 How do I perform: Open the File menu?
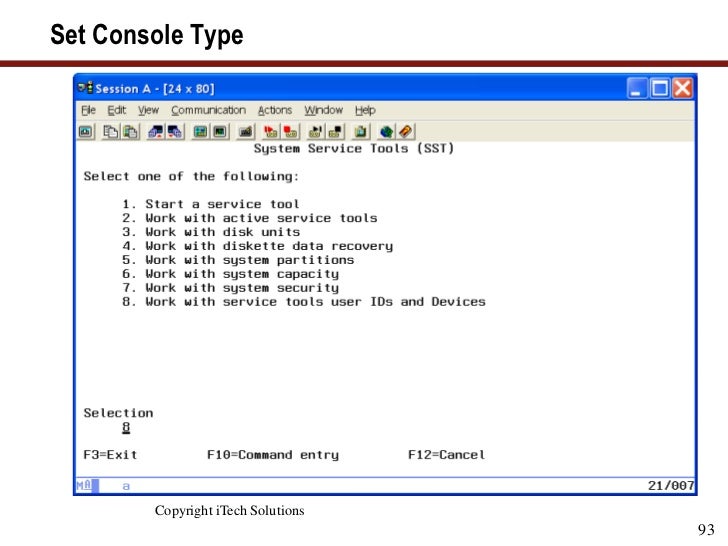(88, 110)
